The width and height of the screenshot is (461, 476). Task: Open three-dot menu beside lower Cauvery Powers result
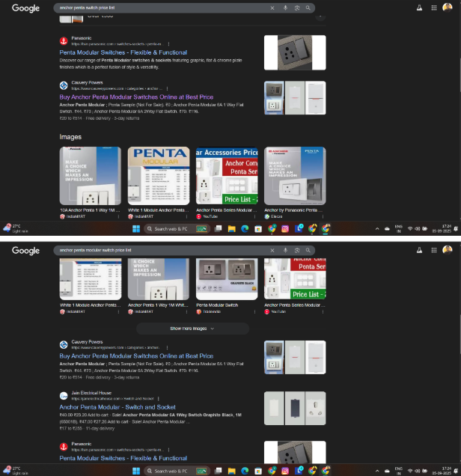(167, 347)
